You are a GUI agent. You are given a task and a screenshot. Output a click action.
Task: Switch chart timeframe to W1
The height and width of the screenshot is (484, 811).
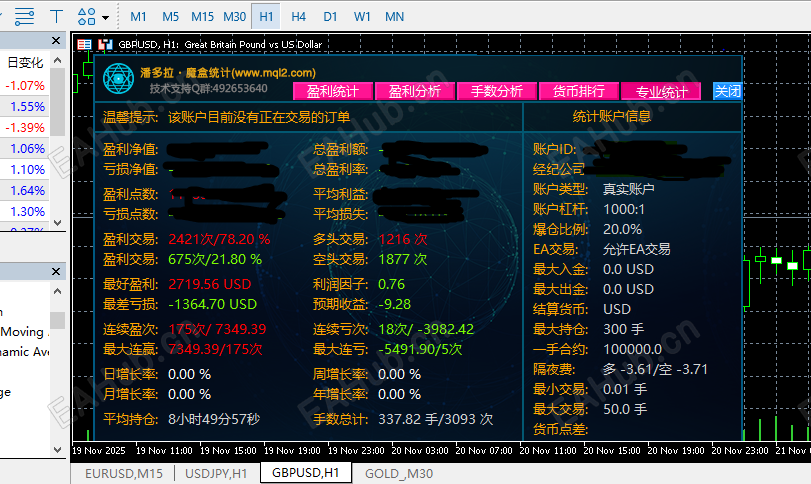[362, 17]
